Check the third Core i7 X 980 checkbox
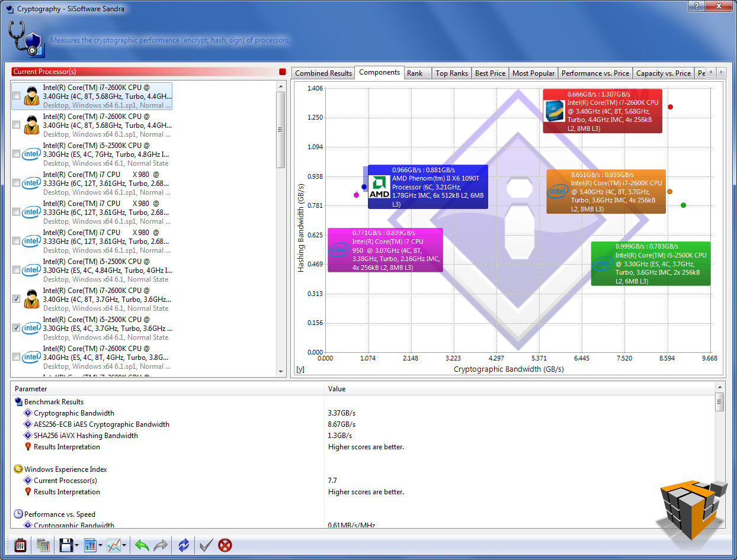The image size is (737, 560). pyautogui.click(x=17, y=241)
